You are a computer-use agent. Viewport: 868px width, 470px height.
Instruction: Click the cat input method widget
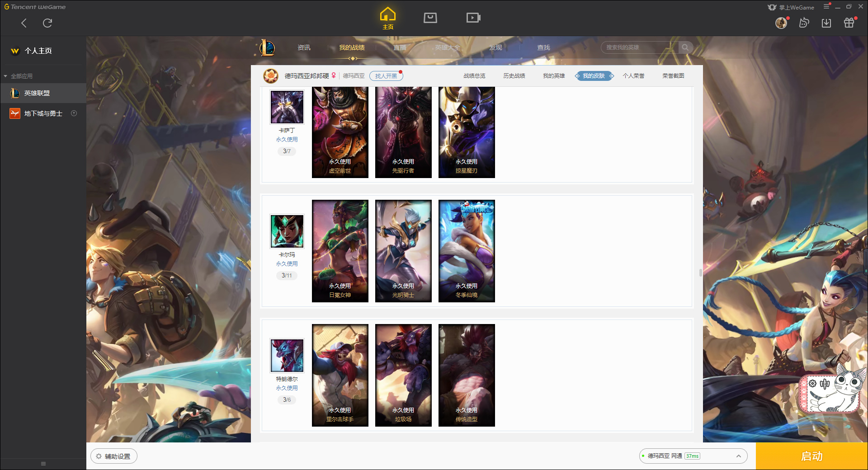coord(832,389)
